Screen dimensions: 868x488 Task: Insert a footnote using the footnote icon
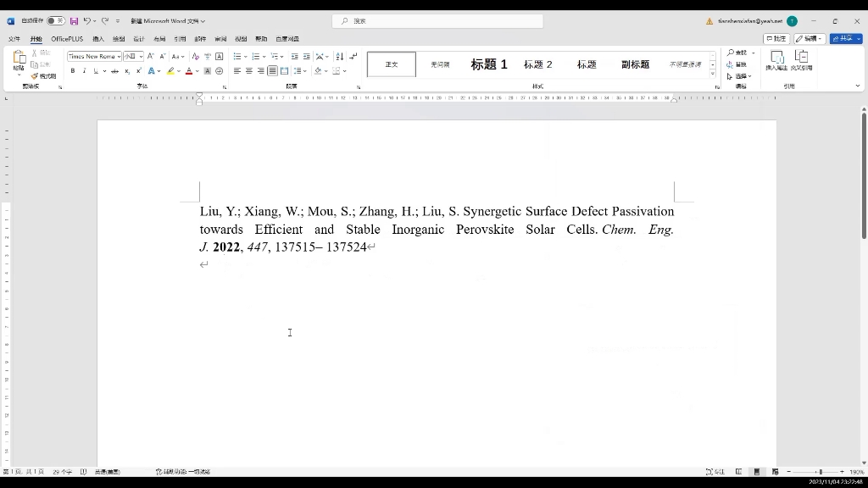coord(776,60)
